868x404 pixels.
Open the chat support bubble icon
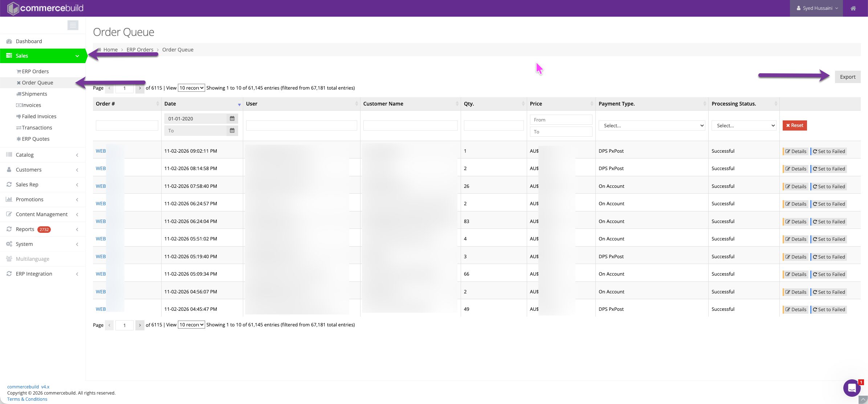(852, 388)
